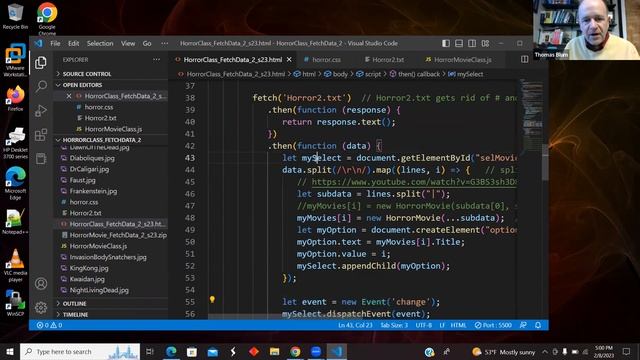Expand the Timeline section
640x360 pixels.
tap(111, 314)
